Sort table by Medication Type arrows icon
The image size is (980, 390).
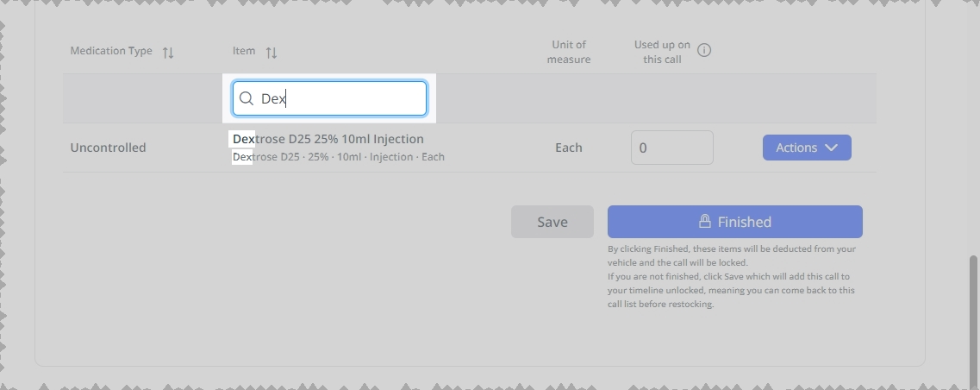point(167,53)
